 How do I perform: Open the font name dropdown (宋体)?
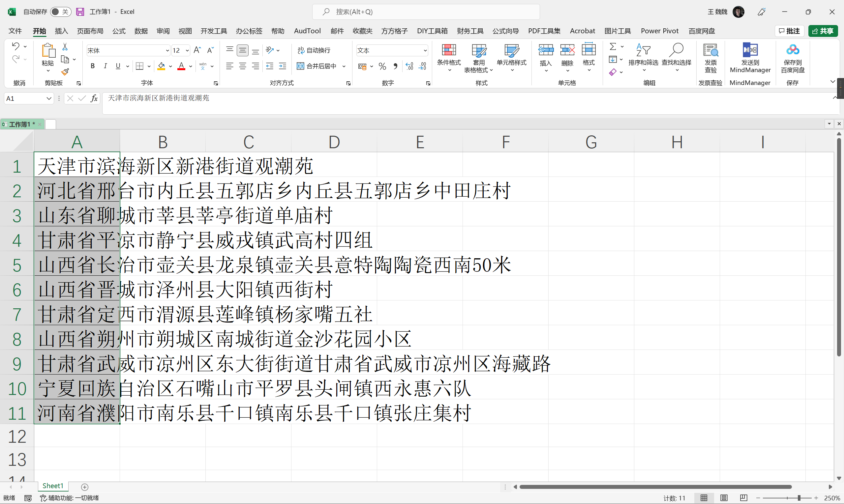point(167,51)
